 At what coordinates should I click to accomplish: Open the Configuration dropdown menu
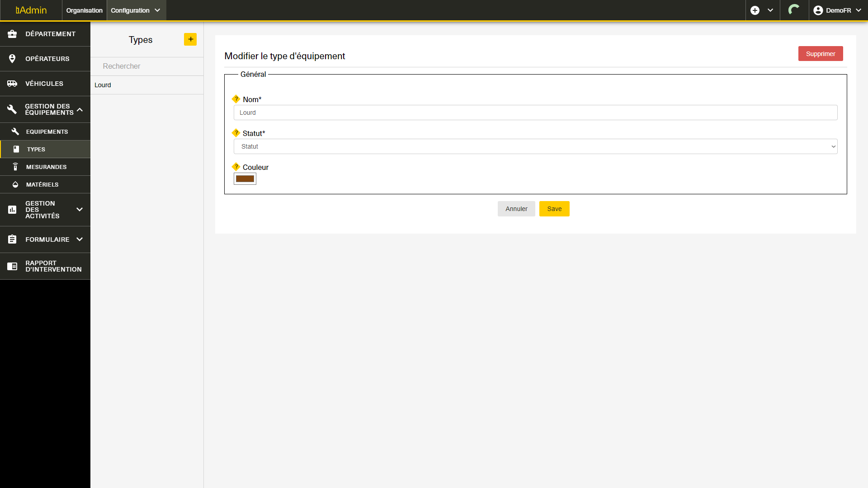136,10
